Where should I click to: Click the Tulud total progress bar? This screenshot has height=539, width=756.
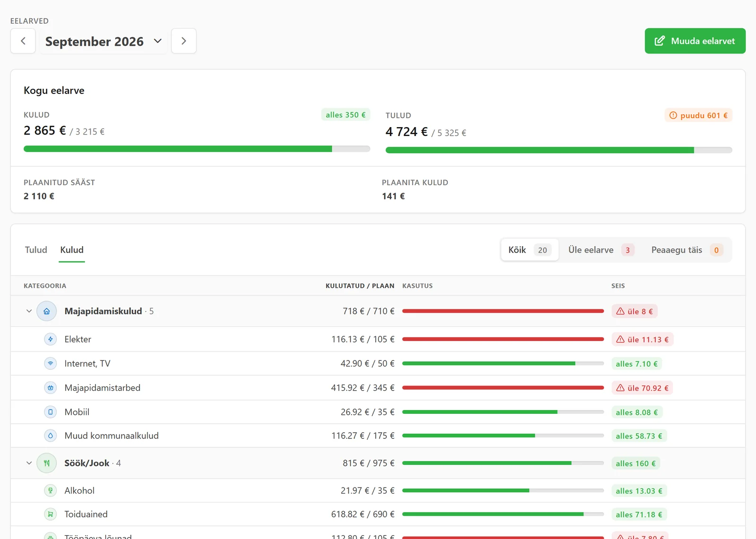[559, 150]
